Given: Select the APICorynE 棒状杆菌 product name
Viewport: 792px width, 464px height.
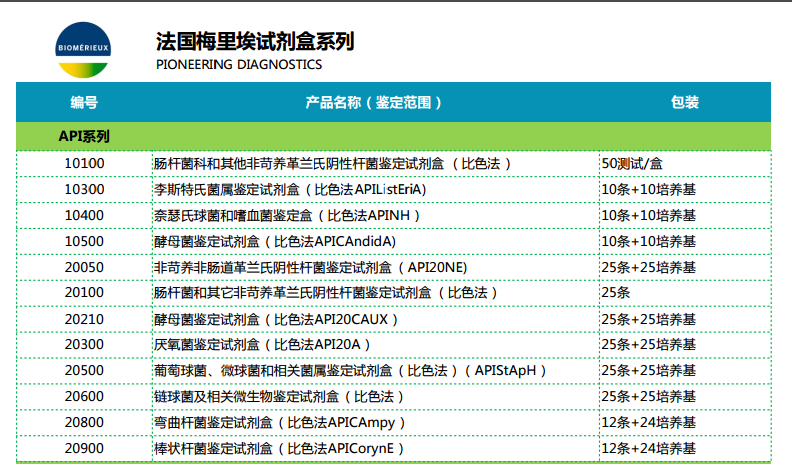Looking at the screenshot, I should point(279,448).
